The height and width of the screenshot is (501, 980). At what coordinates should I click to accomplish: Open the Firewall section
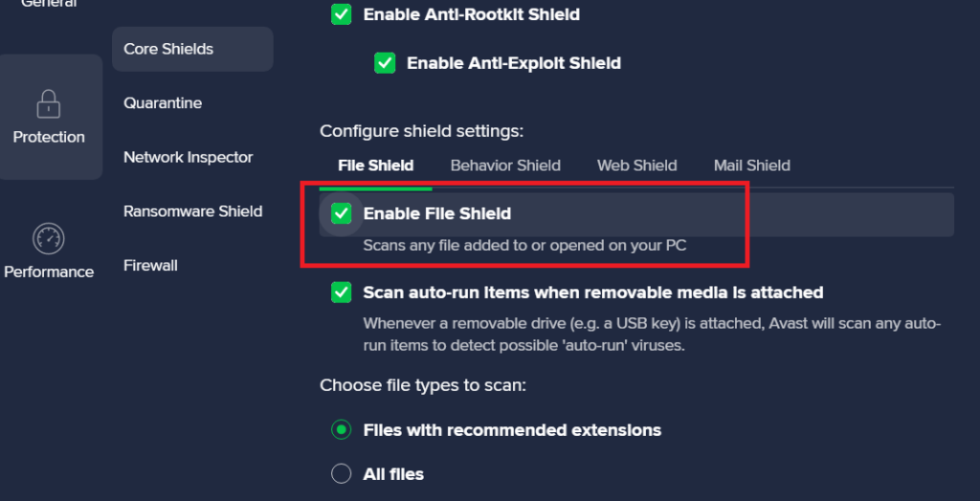(x=150, y=265)
